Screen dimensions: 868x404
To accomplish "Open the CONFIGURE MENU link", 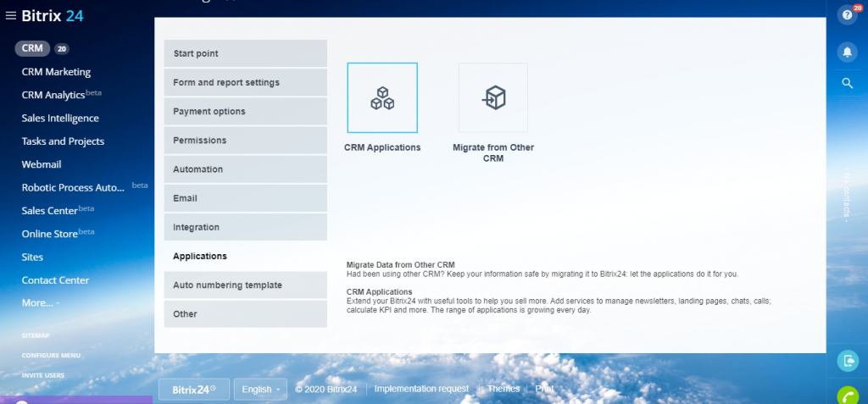I will tap(51, 355).
